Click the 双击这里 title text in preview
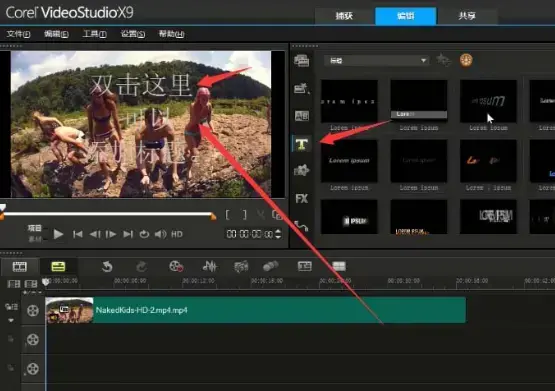The image size is (555, 391). click(x=141, y=85)
